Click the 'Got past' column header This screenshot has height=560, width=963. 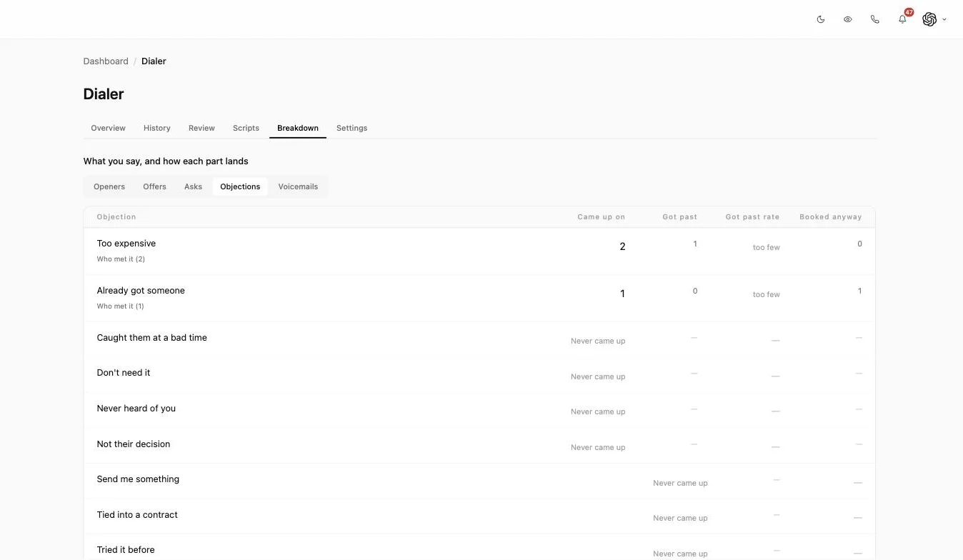pos(679,217)
